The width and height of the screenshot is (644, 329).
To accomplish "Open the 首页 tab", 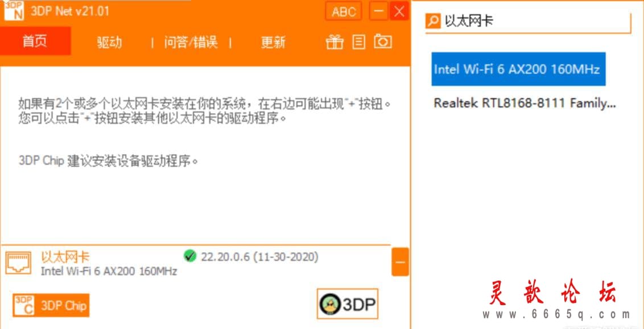I will coord(35,41).
